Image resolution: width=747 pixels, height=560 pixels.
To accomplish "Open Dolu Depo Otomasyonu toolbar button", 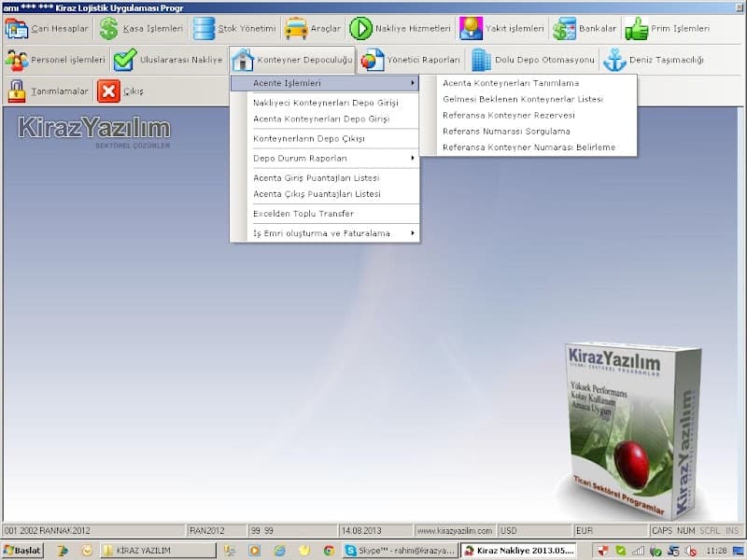I will coord(531,60).
